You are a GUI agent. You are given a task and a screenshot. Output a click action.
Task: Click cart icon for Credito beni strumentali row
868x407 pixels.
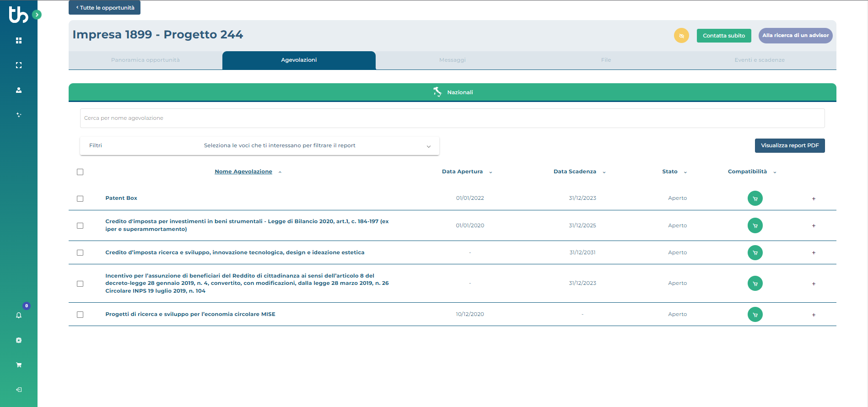coord(755,225)
